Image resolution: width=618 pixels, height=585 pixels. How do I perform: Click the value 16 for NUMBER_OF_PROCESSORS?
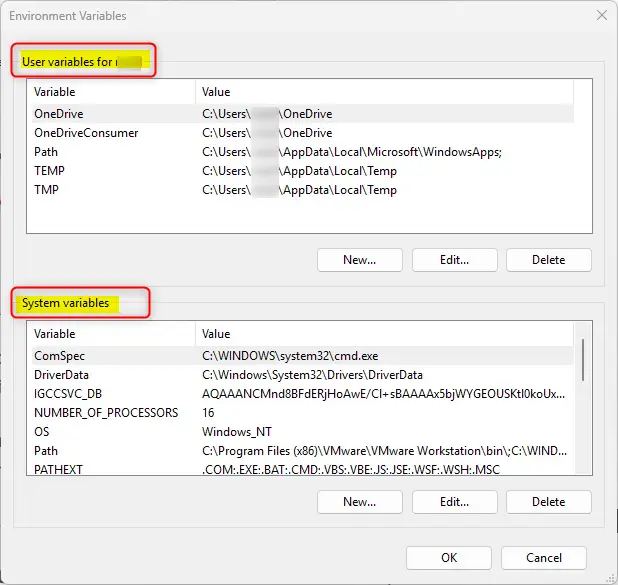coord(208,413)
